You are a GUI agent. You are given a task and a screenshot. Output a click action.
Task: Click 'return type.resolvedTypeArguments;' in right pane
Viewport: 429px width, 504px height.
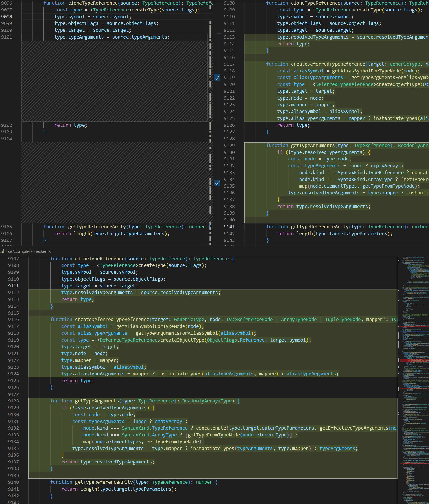[324, 207]
